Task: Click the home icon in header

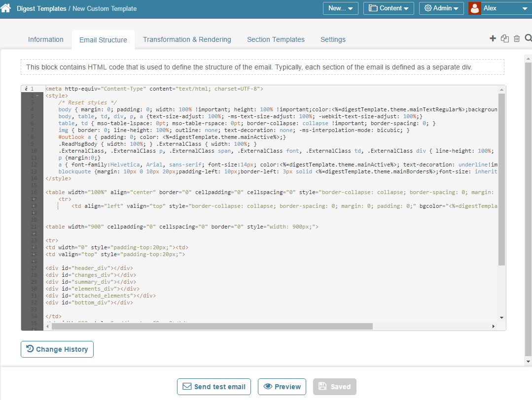Action: tap(6, 8)
